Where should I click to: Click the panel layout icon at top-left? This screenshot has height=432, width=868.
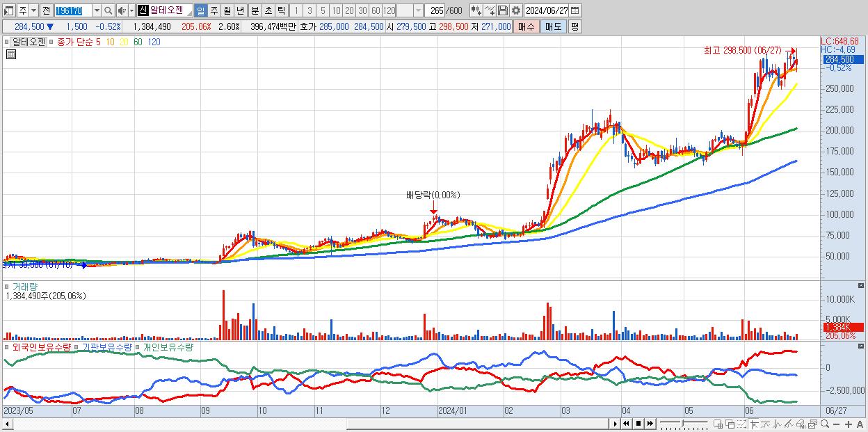[9, 10]
